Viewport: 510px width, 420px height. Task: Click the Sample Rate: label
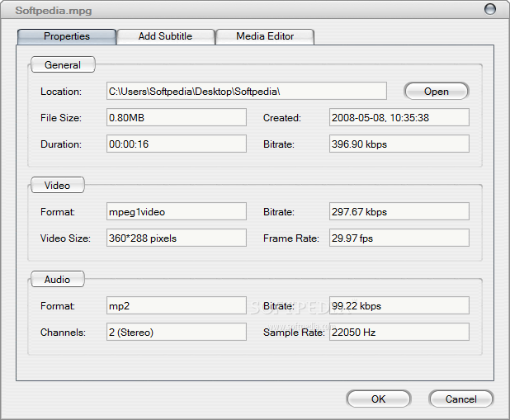(294, 333)
